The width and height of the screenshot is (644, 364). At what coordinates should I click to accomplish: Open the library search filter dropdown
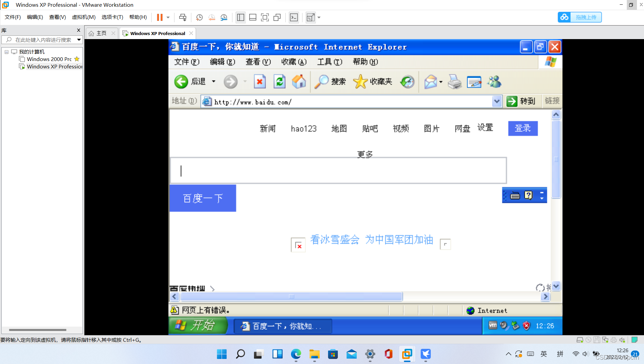79,40
